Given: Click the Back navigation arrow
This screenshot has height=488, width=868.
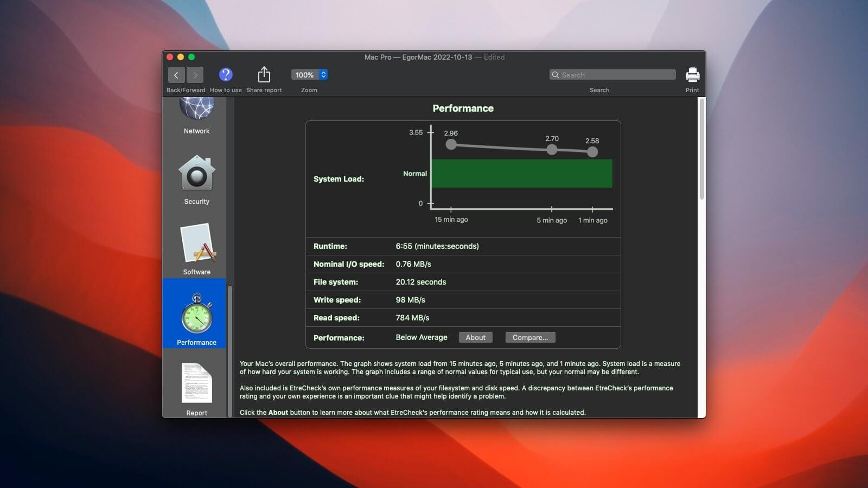Looking at the screenshot, I should pyautogui.click(x=176, y=74).
